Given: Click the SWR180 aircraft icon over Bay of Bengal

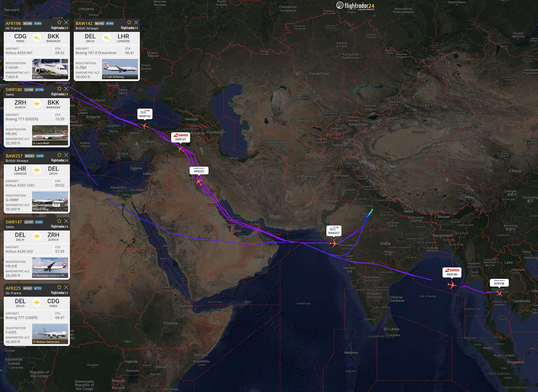Looking at the screenshot, I should click(x=452, y=285).
